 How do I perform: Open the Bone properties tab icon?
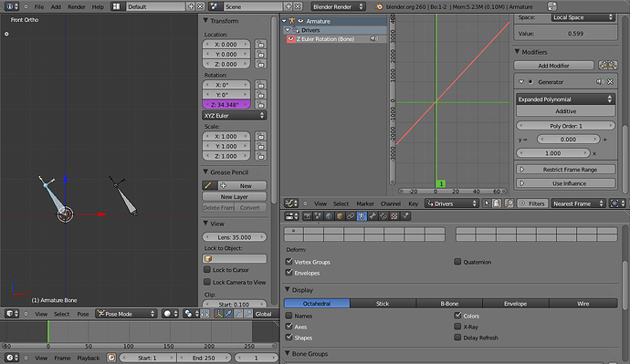(x=373, y=216)
